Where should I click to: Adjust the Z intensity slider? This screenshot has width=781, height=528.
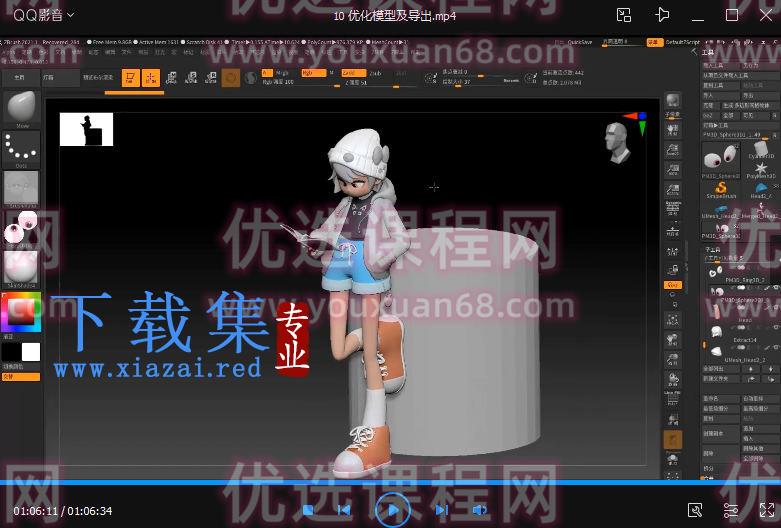click(x=381, y=83)
